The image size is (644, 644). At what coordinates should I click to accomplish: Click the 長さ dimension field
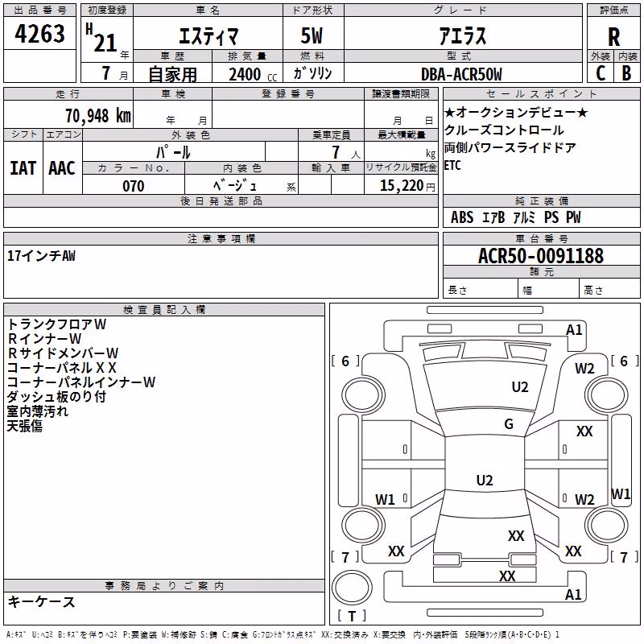coord(481,290)
